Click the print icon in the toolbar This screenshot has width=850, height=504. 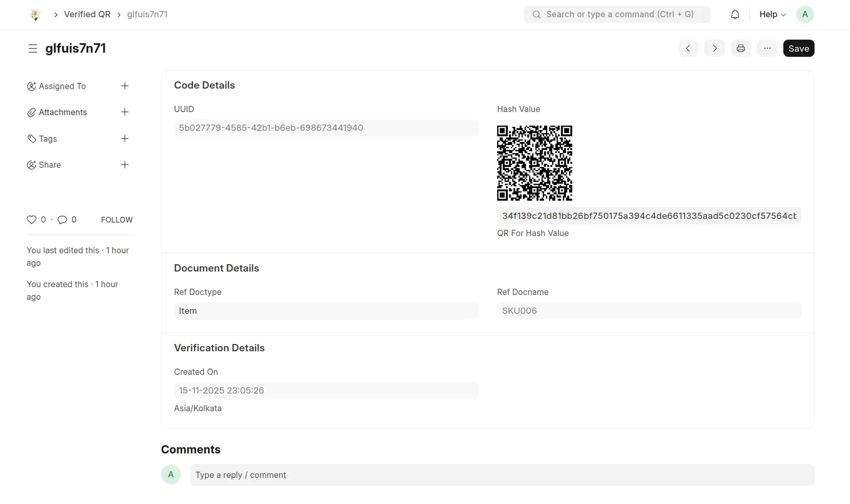point(741,48)
